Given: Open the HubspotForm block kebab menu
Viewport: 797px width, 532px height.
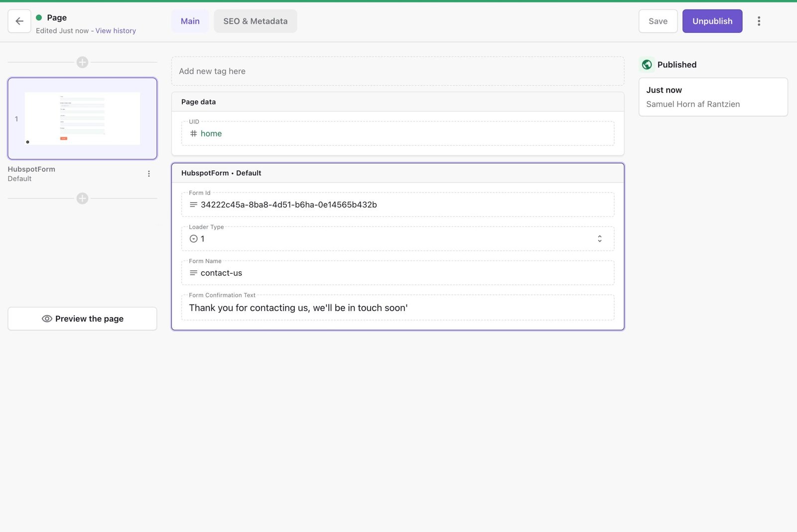Looking at the screenshot, I should click(148, 173).
